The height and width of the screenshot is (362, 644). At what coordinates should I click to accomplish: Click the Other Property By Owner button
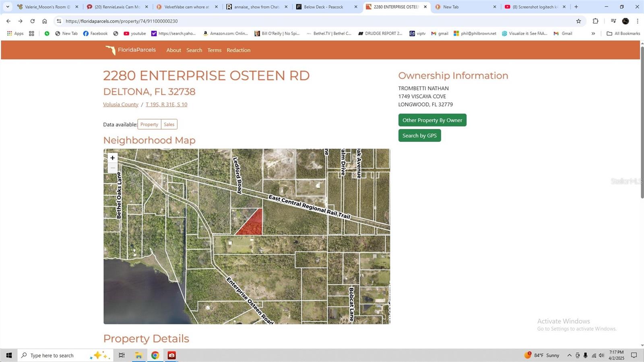click(432, 120)
